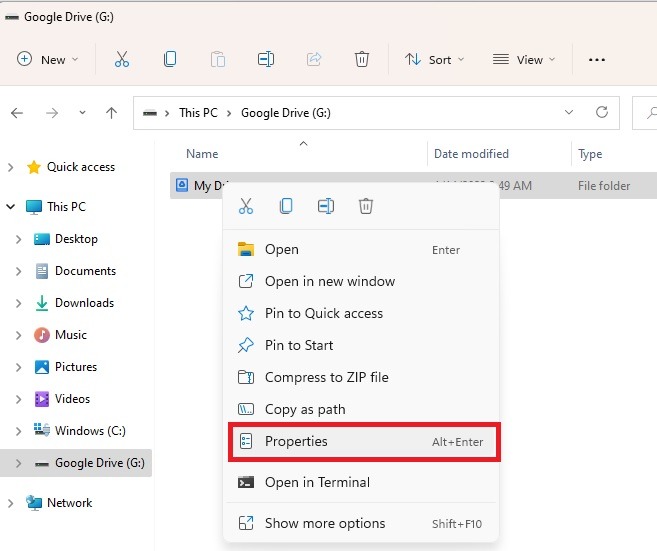Screen dimensions: 657x551
Task: Go forward with the right arrow
Action: pyautogui.click(x=52, y=113)
